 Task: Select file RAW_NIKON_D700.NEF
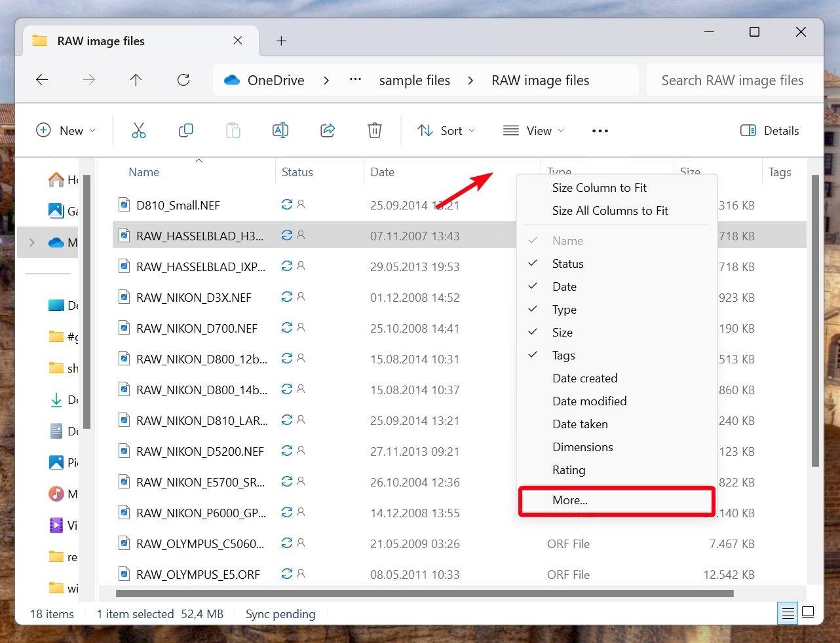click(x=197, y=328)
